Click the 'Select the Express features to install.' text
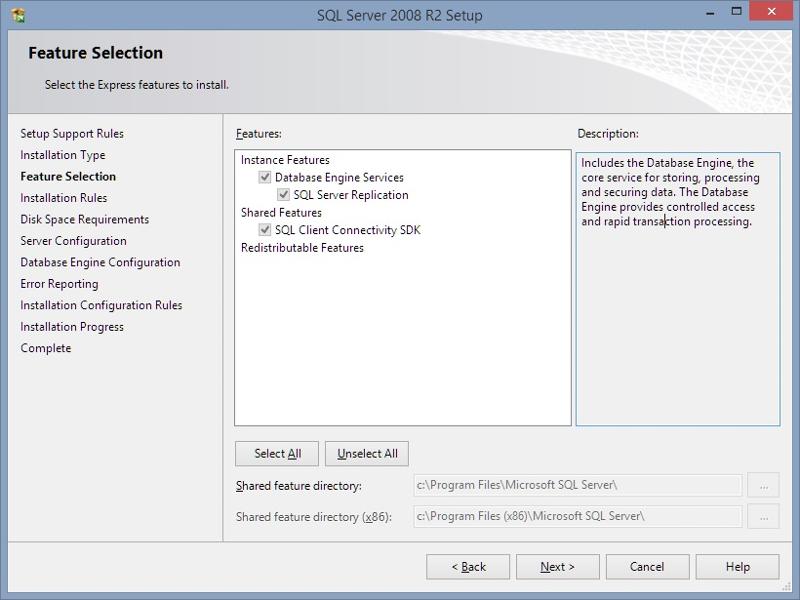 coord(137,85)
